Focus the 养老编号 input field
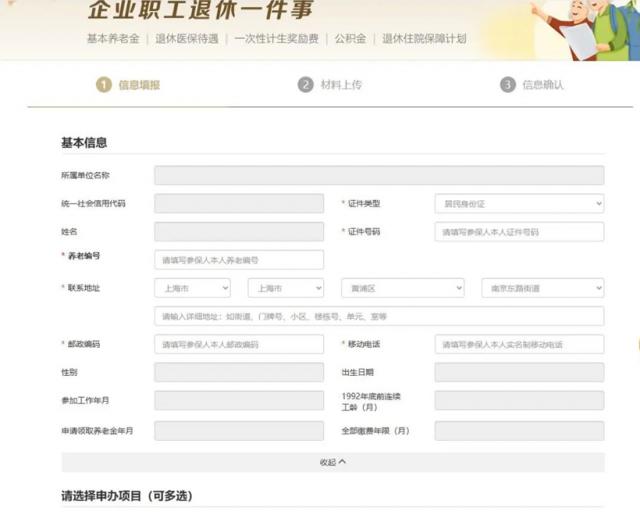The width and height of the screenshot is (640, 519). tap(239, 260)
